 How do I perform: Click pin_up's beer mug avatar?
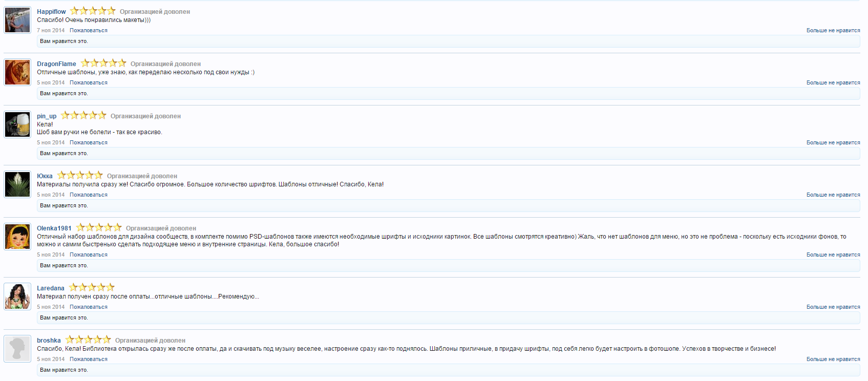click(17, 124)
